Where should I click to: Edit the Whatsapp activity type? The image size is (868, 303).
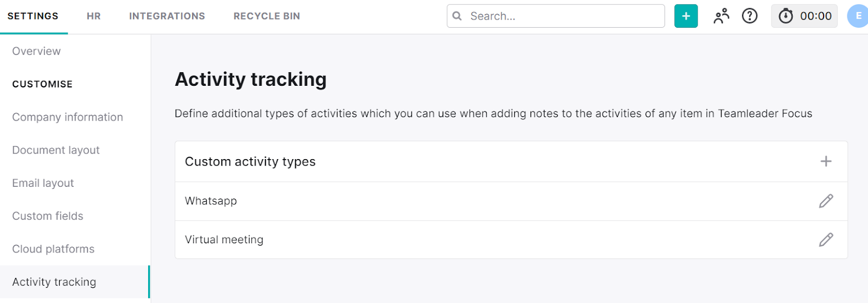coord(826,201)
